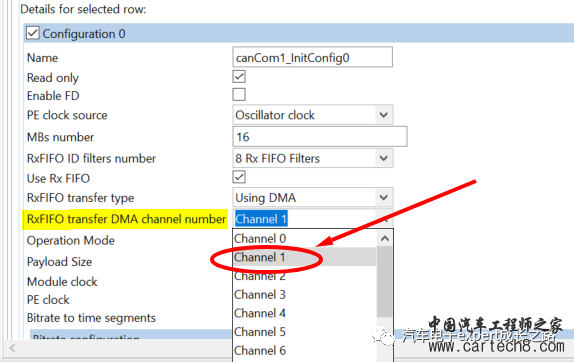Click the Operation Mode label

(71, 240)
